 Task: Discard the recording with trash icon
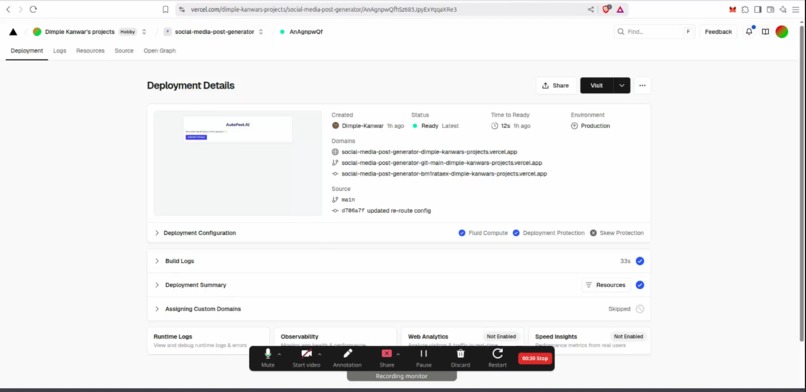point(461,358)
